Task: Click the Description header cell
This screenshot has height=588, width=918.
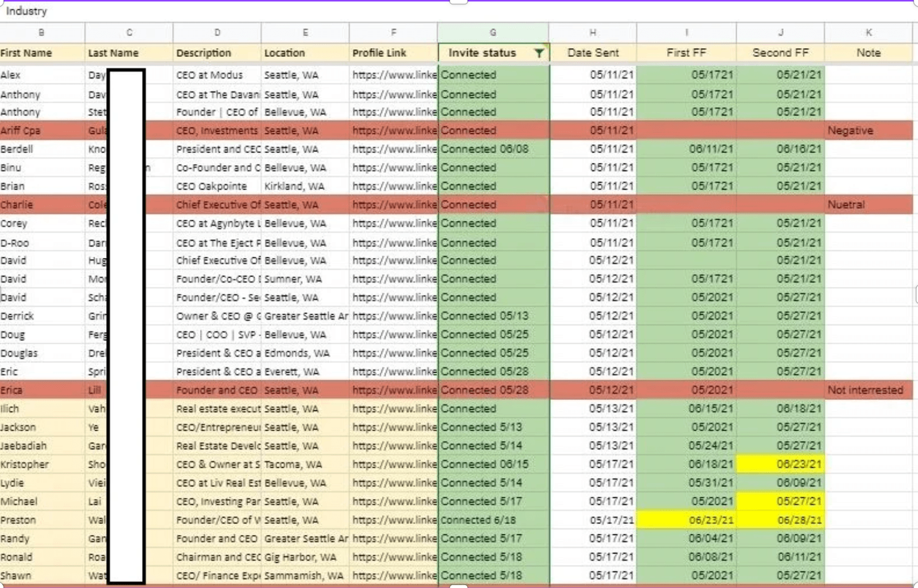Action: [217, 53]
